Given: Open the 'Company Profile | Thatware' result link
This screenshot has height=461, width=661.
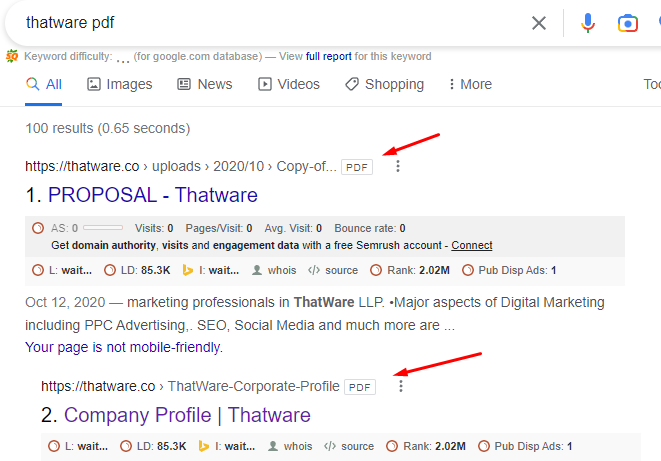Looking at the screenshot, I should pyautogui.click(x=187, y=415).
